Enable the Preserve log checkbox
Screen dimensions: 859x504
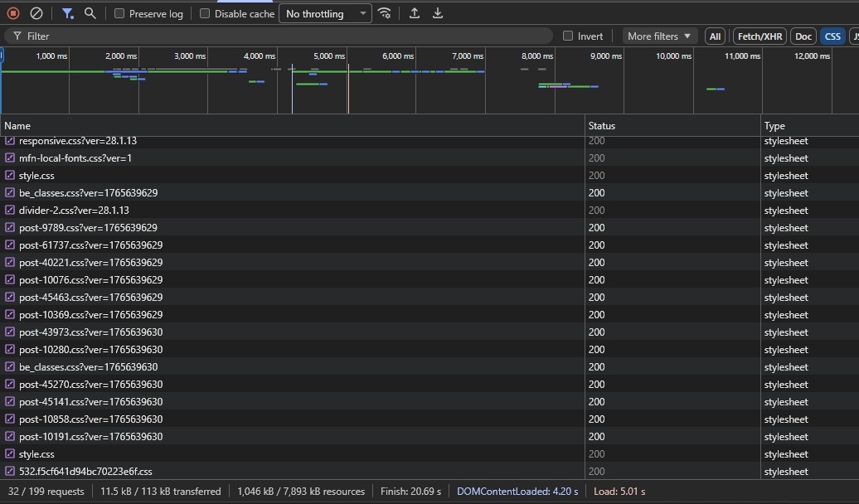coord(119,14)
